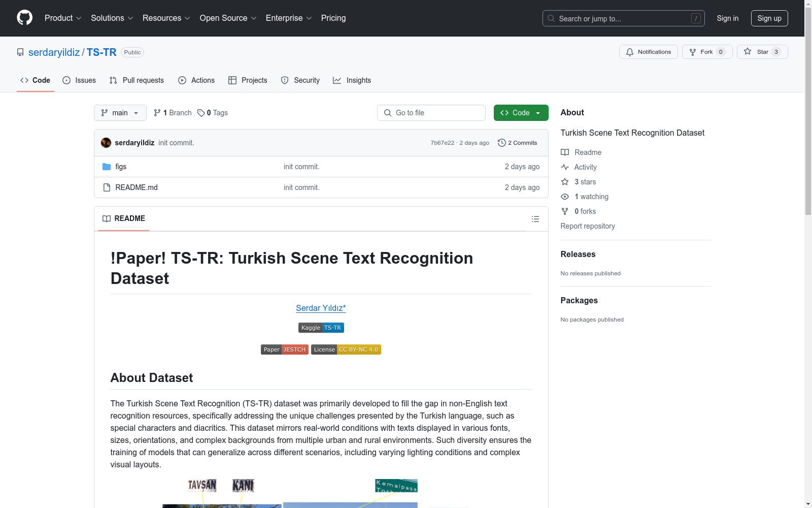Click the License CC BY-NC 4.0 badge

click(346, 350)
